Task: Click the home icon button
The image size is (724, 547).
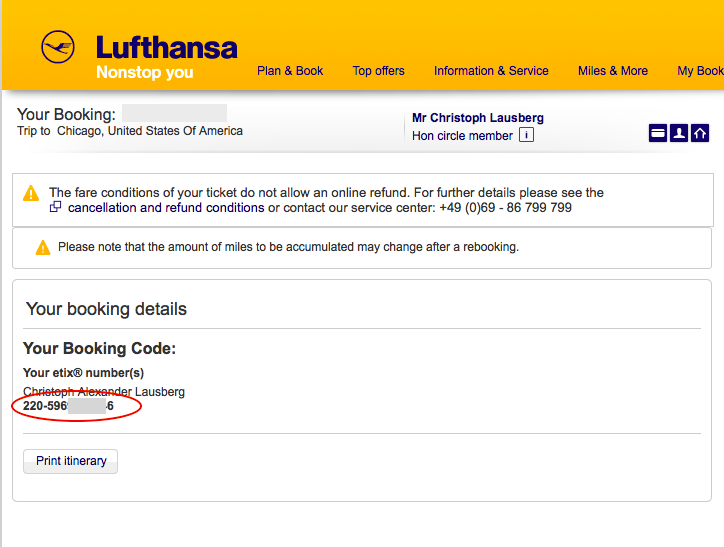Action: click(x=700, y=133)
